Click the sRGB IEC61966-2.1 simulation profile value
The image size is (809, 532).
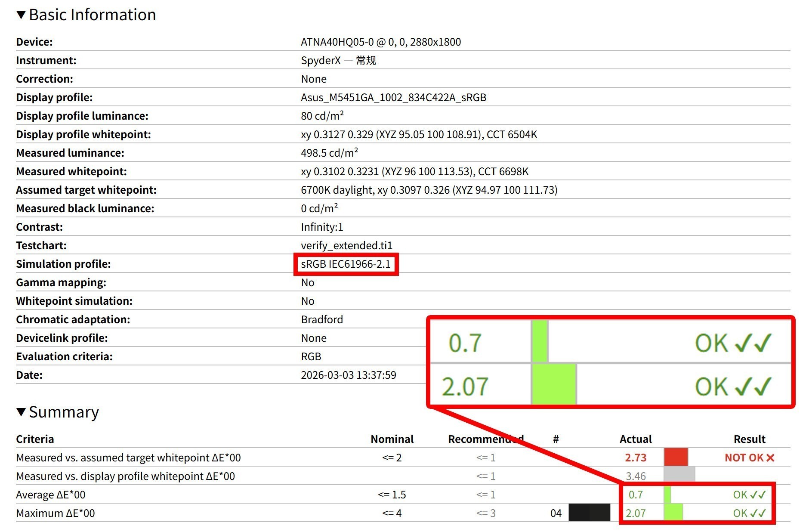point(346,264)
